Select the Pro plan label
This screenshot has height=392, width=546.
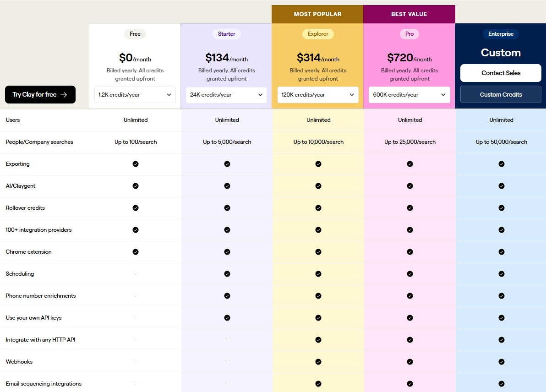409,34
